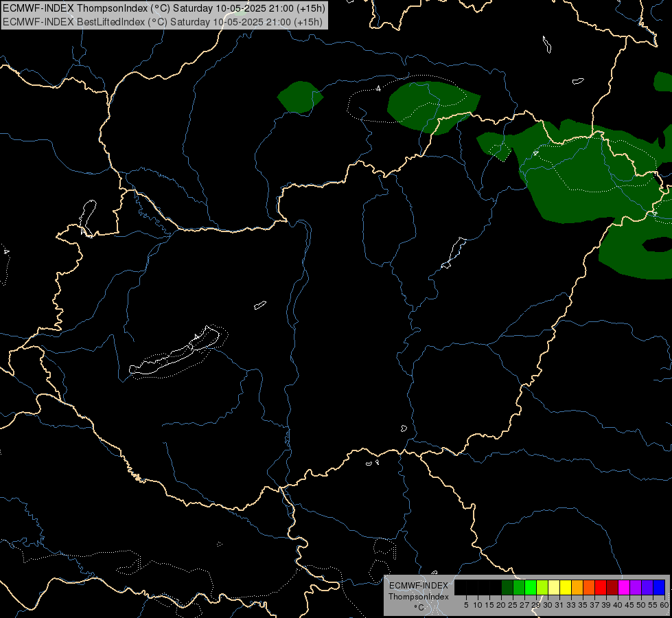Click legend value '31'
The width and height of the screenshot is (672, 618).
[x=559, y=605]
